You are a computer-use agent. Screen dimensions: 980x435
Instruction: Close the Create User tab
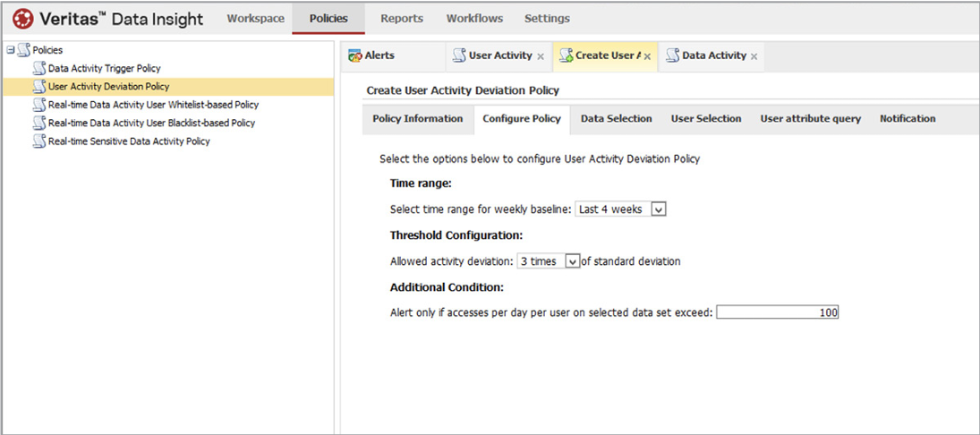tap(647, 56)
